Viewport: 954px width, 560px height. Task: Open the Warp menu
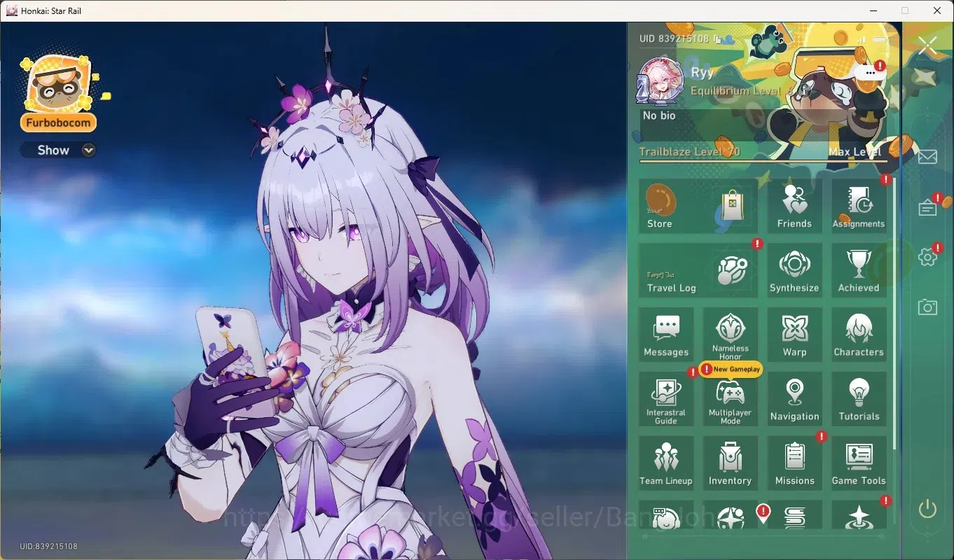pos(794,335)
